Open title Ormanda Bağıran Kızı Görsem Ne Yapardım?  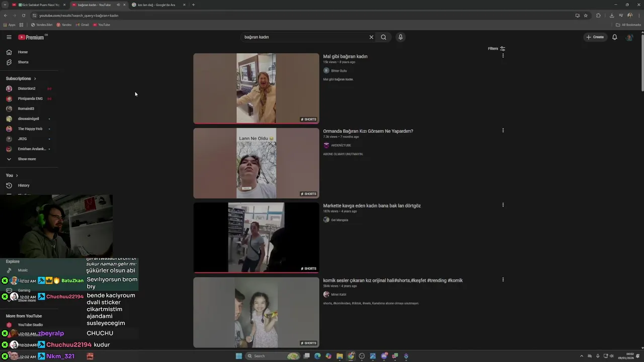pyautogui.click(x=368, y=131)
